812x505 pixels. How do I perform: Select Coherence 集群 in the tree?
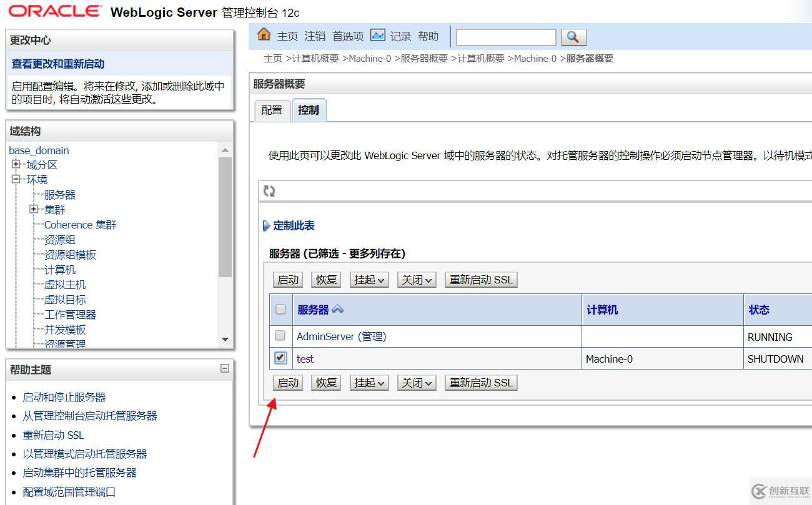(80, 225)
